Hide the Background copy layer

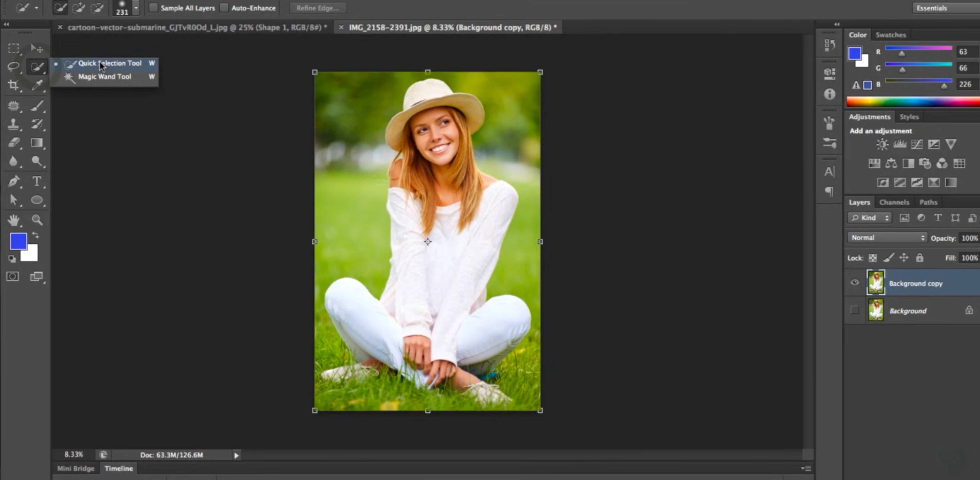point(854,283)
